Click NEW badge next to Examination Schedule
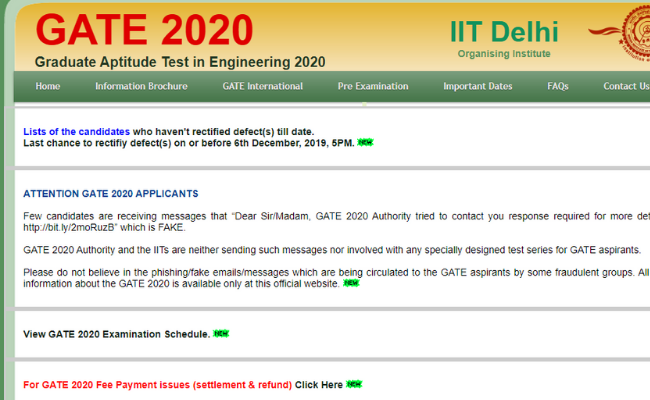The height and width of the screenshot is (400, 650). tap(221, 334)
